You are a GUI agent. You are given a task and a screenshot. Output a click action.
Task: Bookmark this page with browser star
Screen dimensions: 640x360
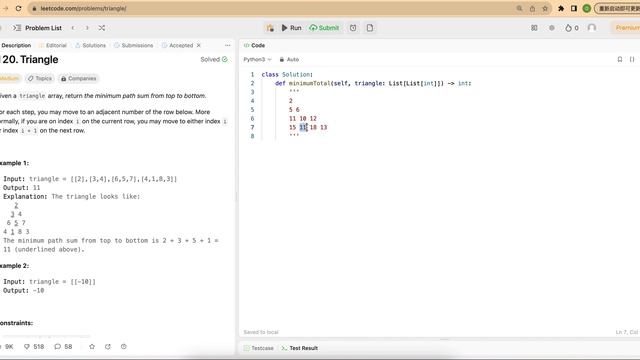coord(545,8)
